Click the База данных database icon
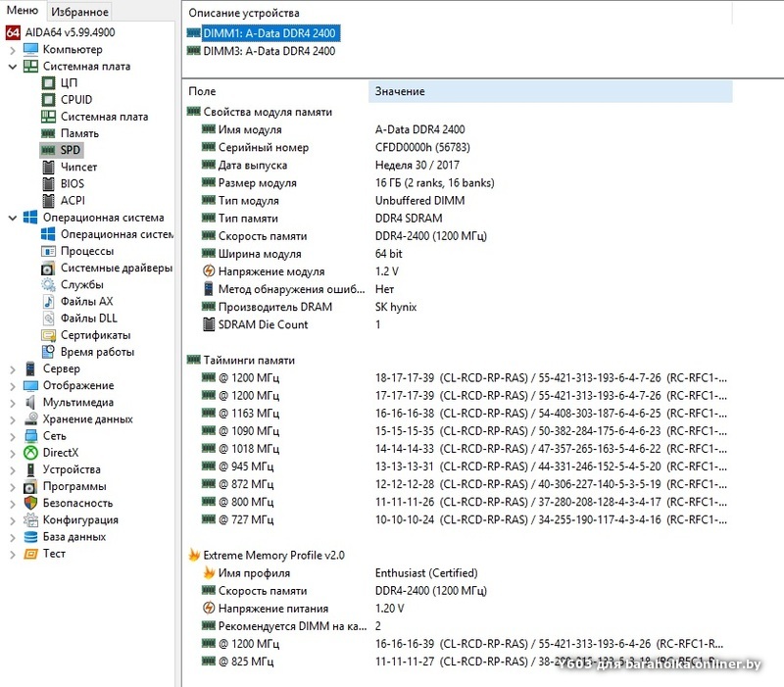784x687 pixels. [x=30, y=537]
